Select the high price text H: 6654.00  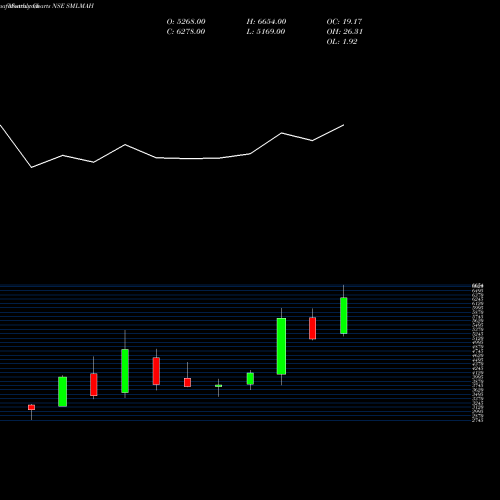(266, 21)
